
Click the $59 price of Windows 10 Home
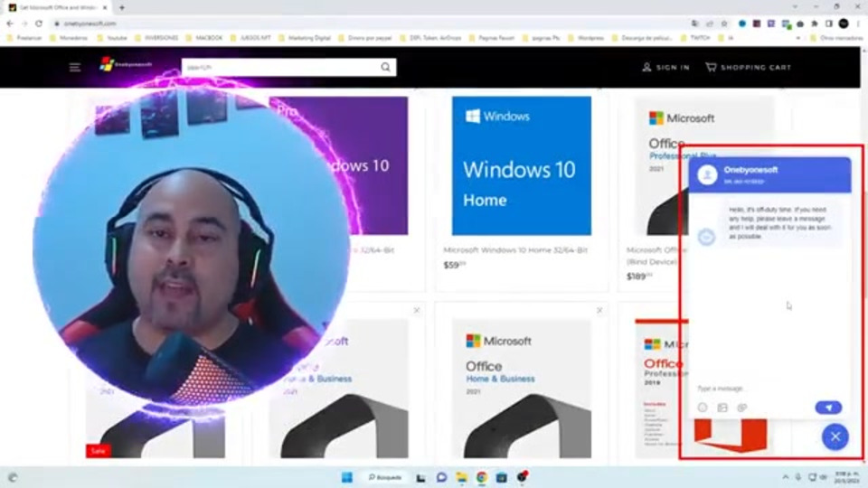point(454,265)
